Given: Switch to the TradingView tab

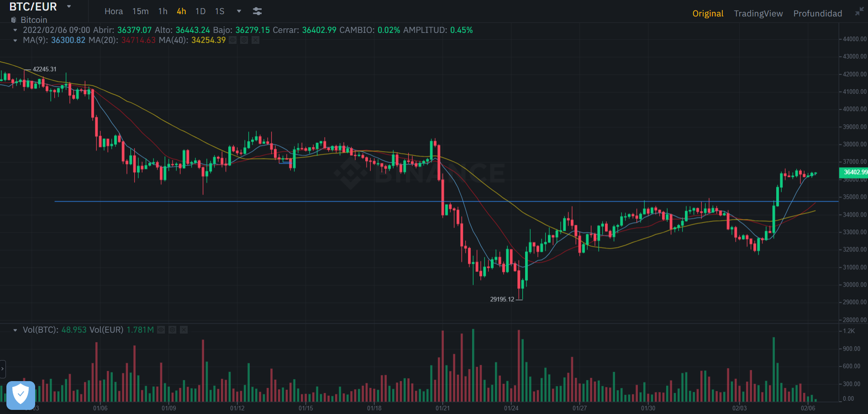Looking at the screenshot, I should (x=758, y=13).
